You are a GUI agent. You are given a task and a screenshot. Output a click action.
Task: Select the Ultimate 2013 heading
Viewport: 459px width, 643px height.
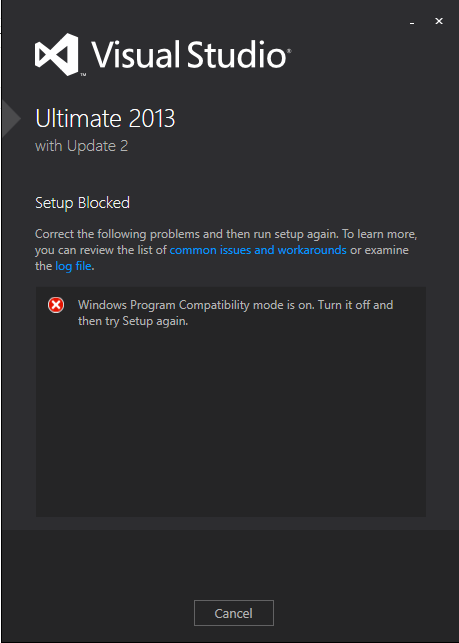tap(105, 119)
